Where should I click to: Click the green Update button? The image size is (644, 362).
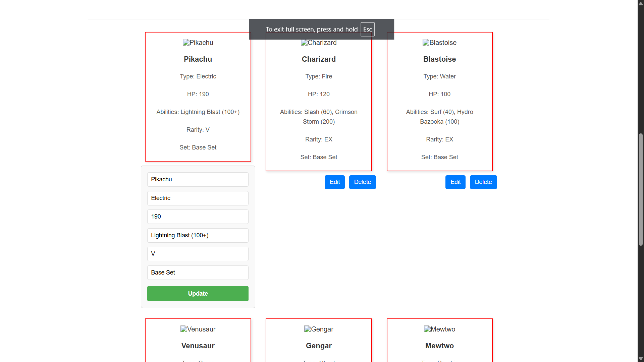pos(198,294)
